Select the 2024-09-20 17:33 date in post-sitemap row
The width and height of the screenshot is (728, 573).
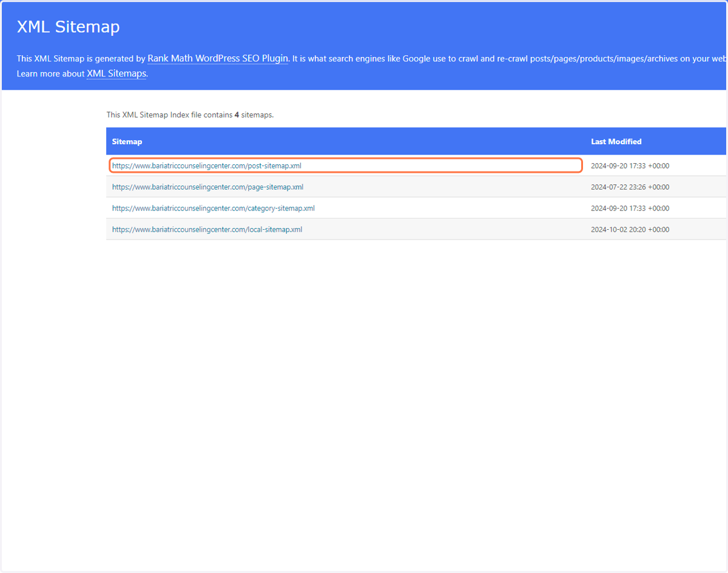pyautogui.click(x=630, y=166)
